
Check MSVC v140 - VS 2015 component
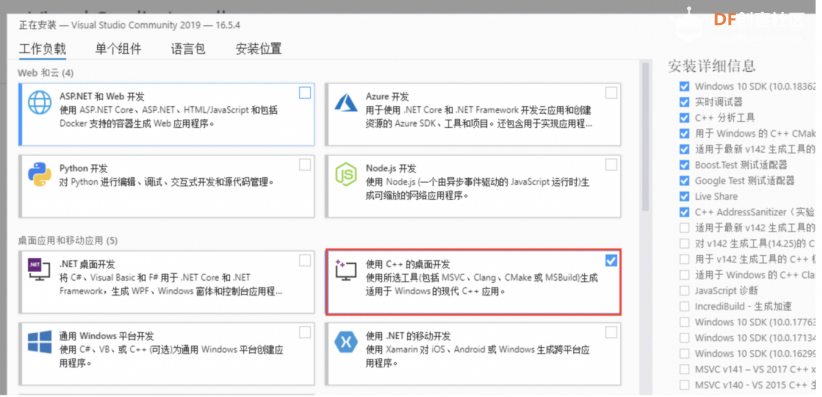click(684, 385)
